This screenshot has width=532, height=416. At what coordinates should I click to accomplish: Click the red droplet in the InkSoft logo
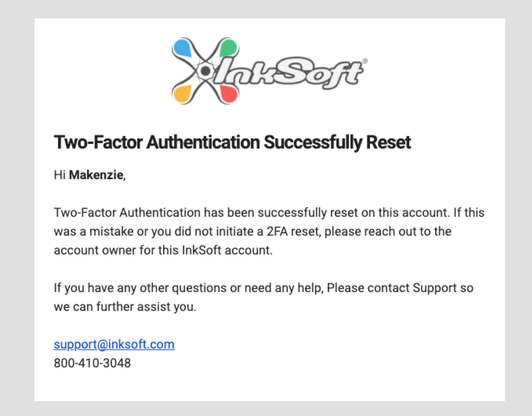(228, 93)
